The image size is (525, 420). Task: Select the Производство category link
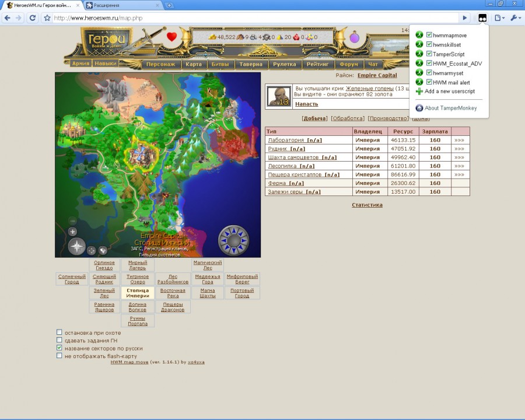tap(388, 118)
